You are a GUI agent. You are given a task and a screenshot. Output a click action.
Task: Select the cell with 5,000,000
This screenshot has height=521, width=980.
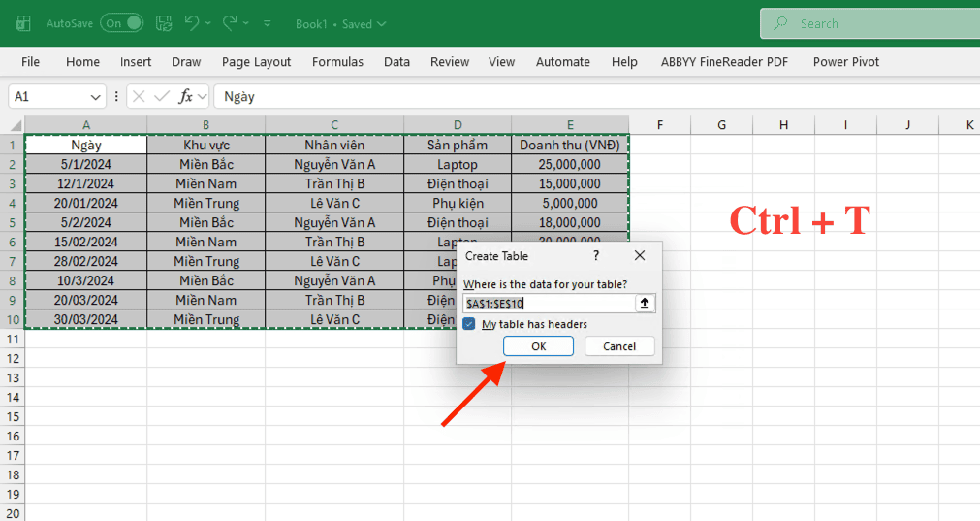pos(570,204)
